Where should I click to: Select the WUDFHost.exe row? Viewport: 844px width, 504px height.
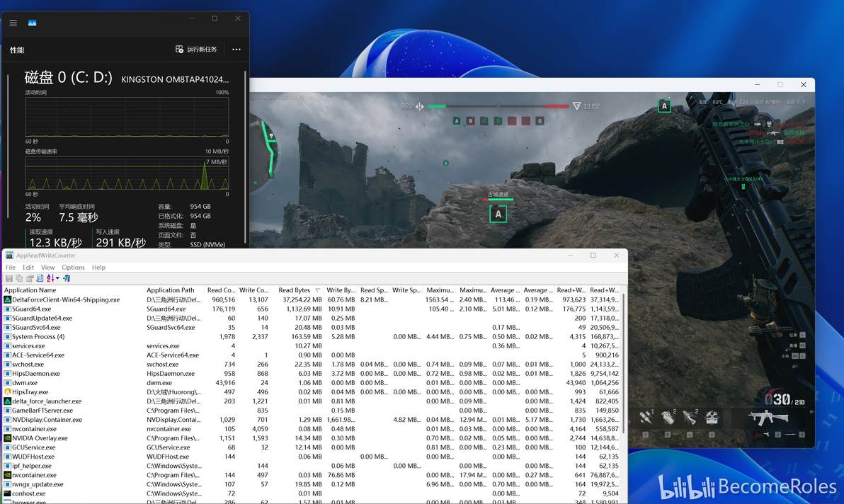click(x=312, y=456)
